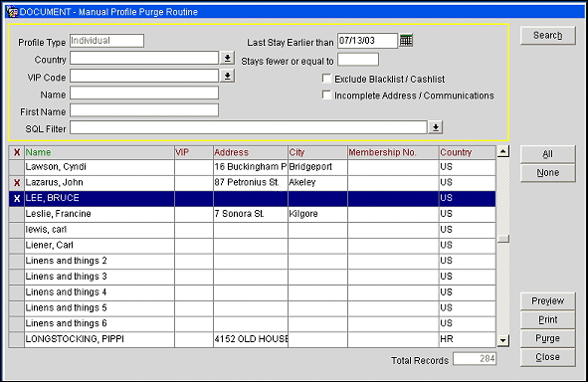The width and height of the screenshot is (588, 382).
Task: Click the list scroll up arrow
Action: click(x=502, y=151)
